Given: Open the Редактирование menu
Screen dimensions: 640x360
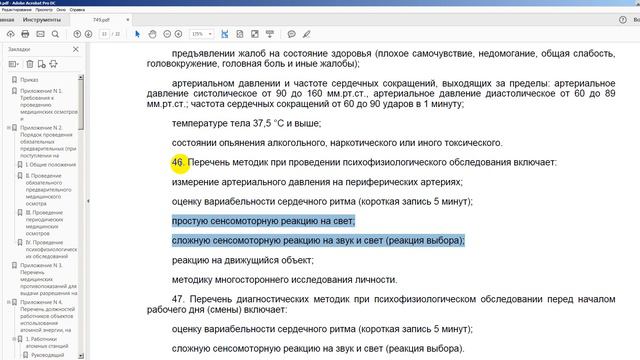Looking at the screenshot, I should pos(16,9).
